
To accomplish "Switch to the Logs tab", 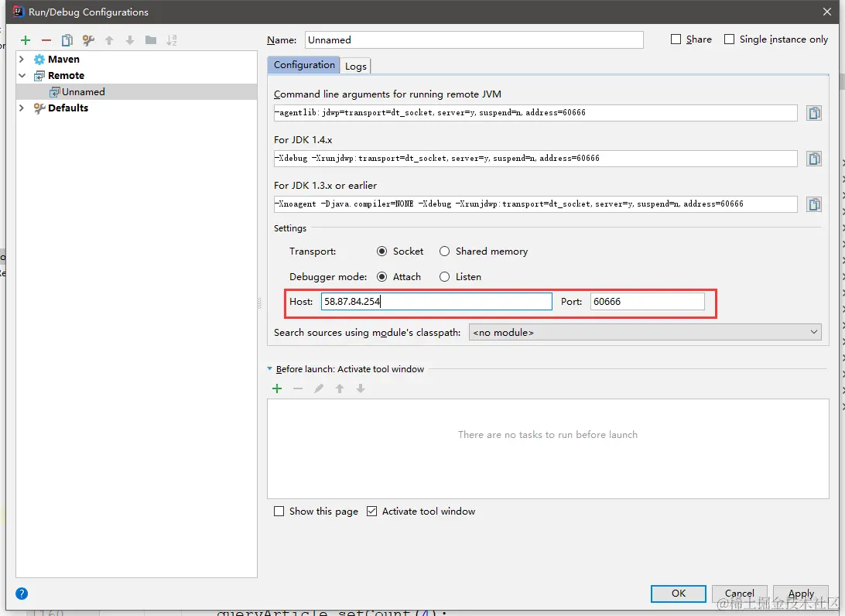I will coord(356,67).
